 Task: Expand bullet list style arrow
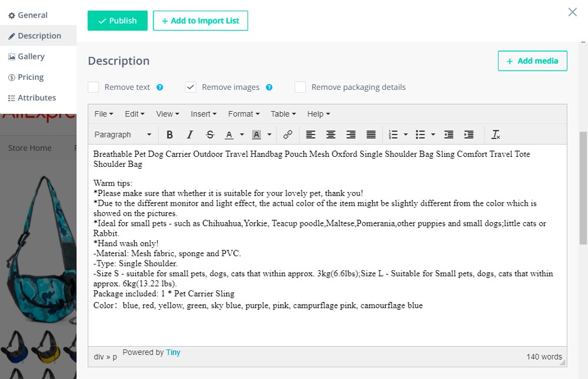[x=433, y=135]
